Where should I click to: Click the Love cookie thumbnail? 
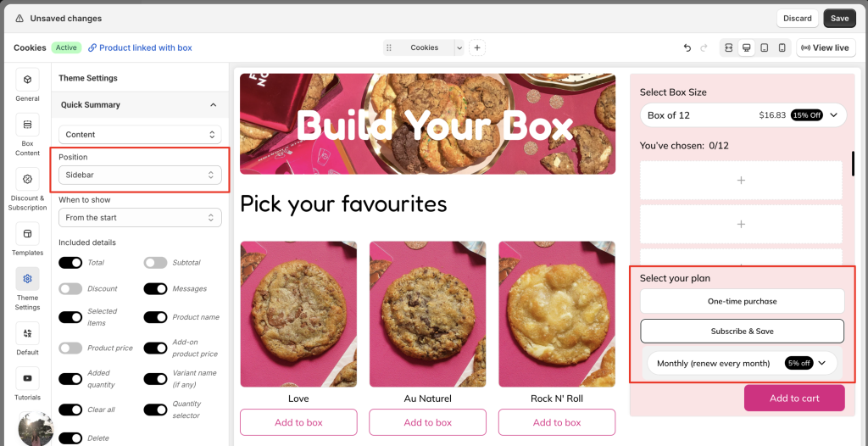tap(298, 314)
